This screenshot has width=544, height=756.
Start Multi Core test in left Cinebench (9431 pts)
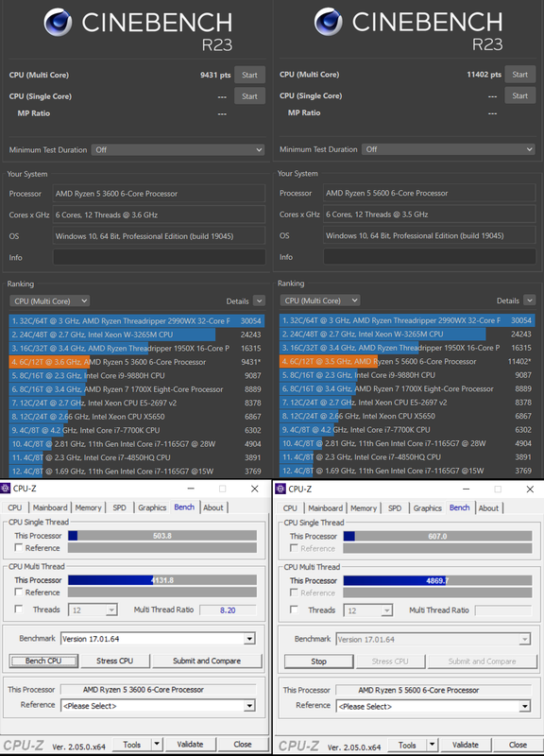[249, 75]
